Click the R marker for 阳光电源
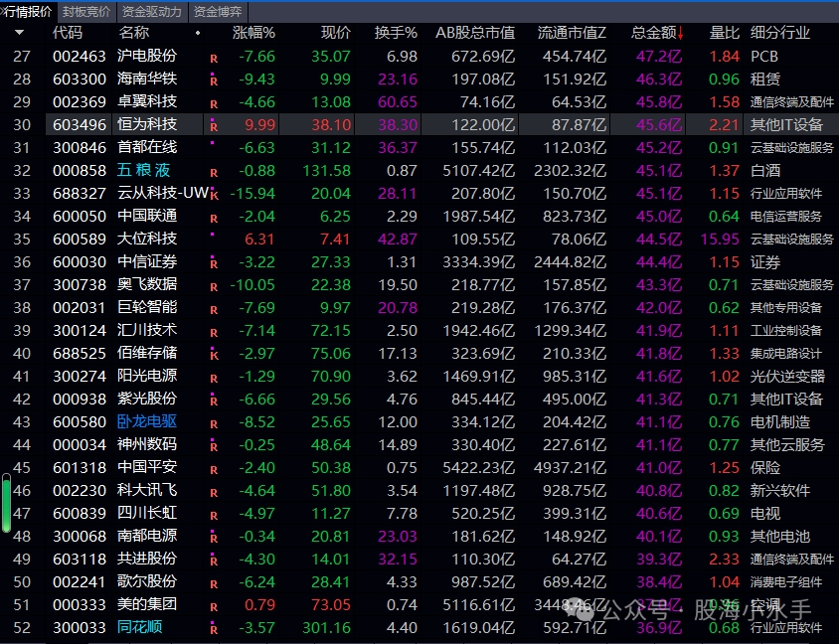The image size is (839, 644). pyautogui.click(x=214, y=379)
